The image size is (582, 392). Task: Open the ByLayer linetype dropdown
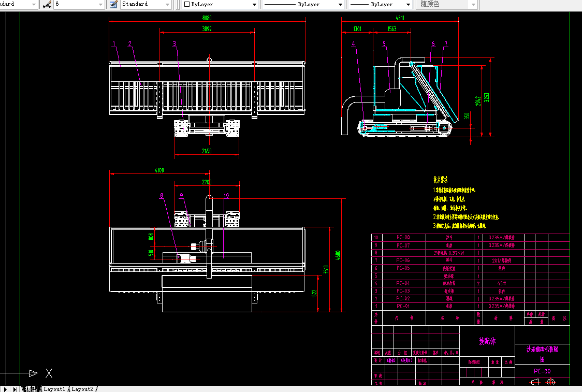(x=303, y=5)
